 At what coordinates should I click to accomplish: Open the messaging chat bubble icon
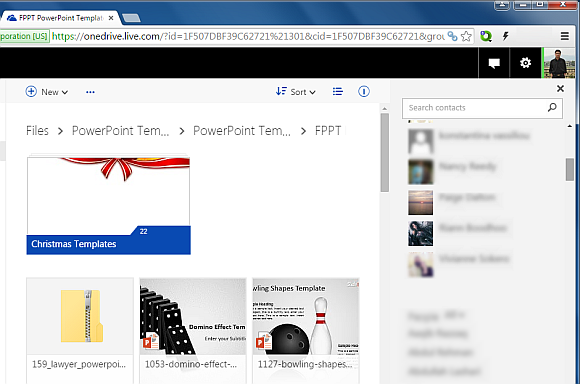pos(494,63)
